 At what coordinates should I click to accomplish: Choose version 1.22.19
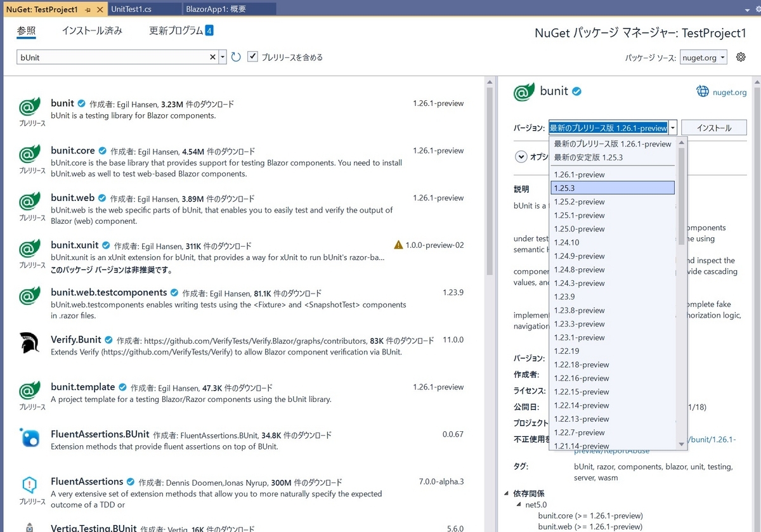coord(613,351)
